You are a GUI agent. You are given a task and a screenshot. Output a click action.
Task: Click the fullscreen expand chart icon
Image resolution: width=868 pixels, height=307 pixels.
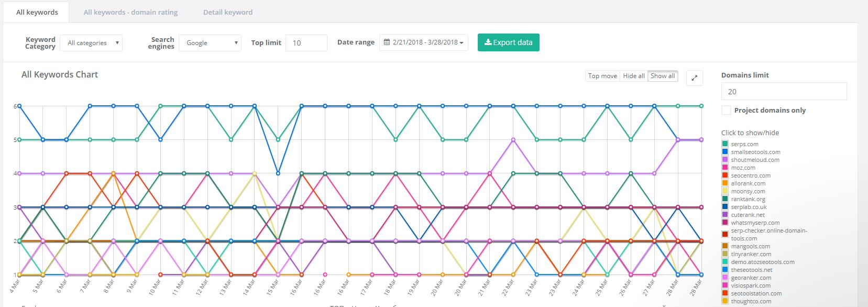click(x=694, y=78)
